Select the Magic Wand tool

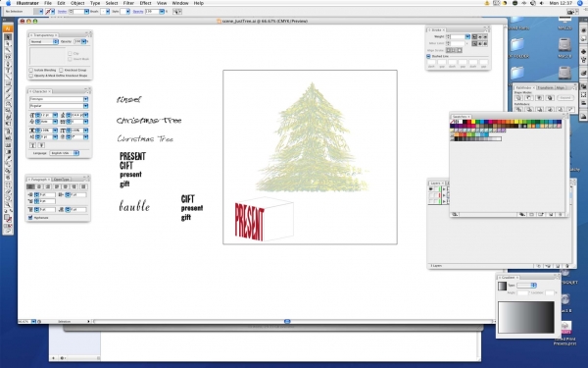8,50
